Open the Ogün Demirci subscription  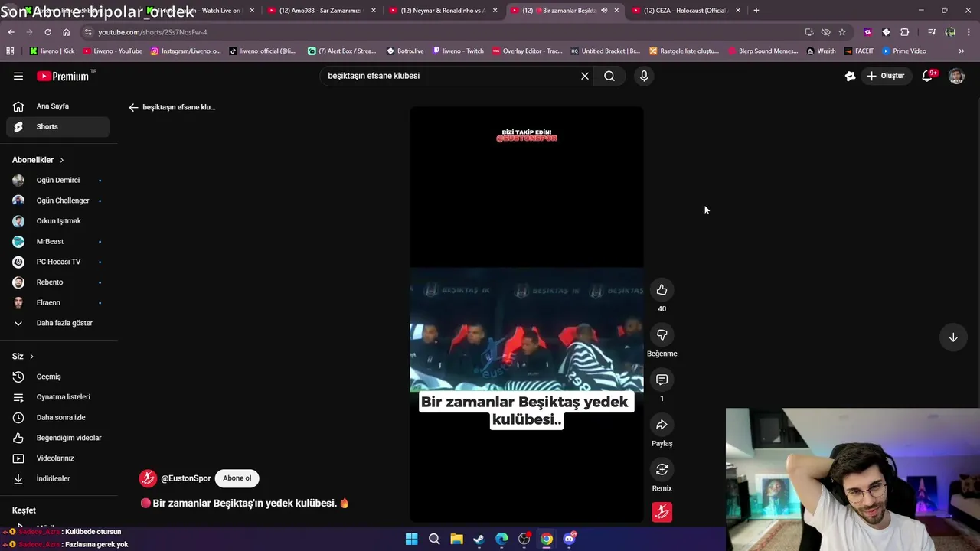coord(58,180)
